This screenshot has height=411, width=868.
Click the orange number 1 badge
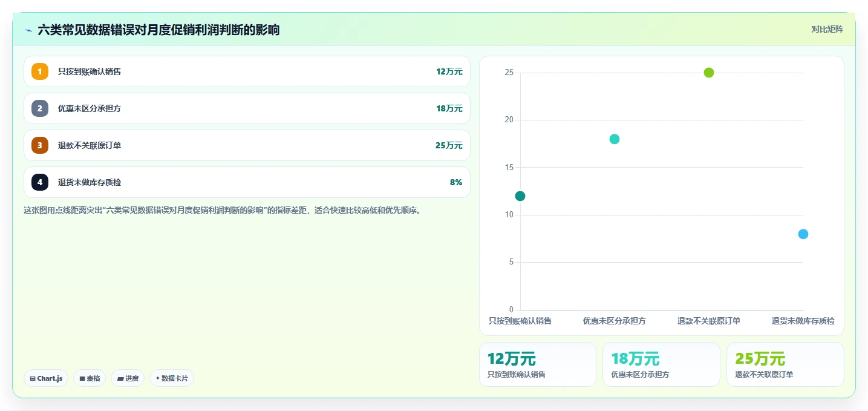point(40,71)
